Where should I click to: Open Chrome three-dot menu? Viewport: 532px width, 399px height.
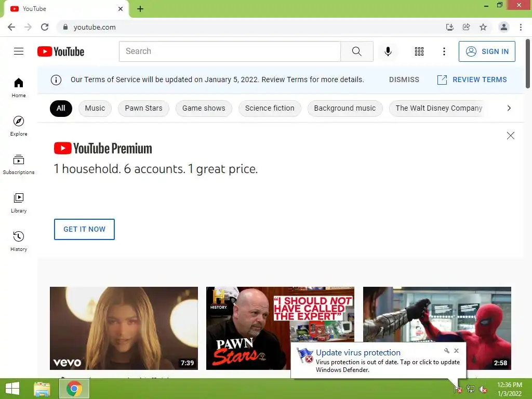point(521,27)
